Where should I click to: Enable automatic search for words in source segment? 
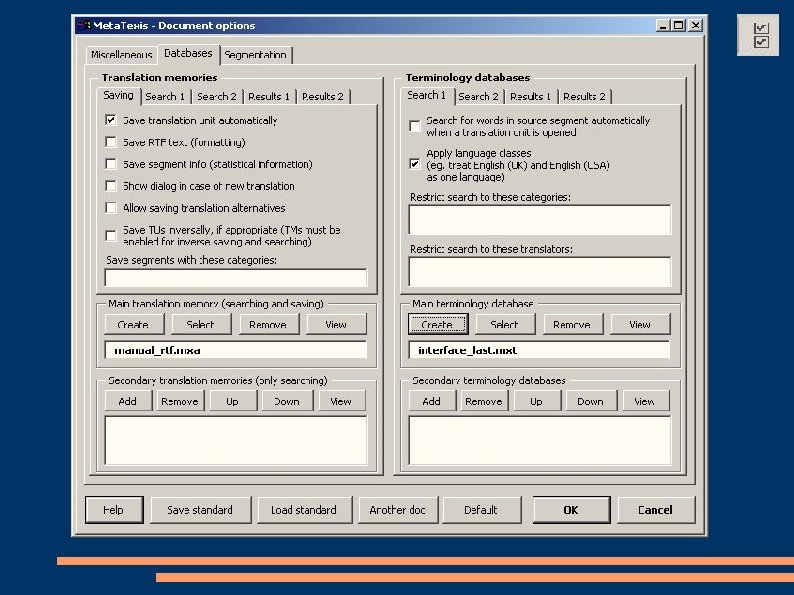(x=414, y=126)
